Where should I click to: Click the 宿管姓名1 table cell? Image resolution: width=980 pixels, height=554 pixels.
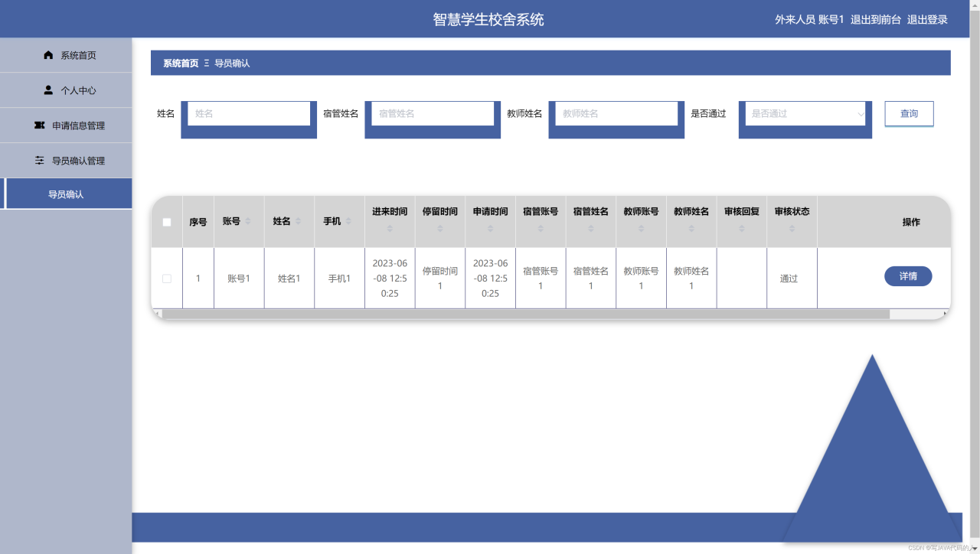click(591, 279)
